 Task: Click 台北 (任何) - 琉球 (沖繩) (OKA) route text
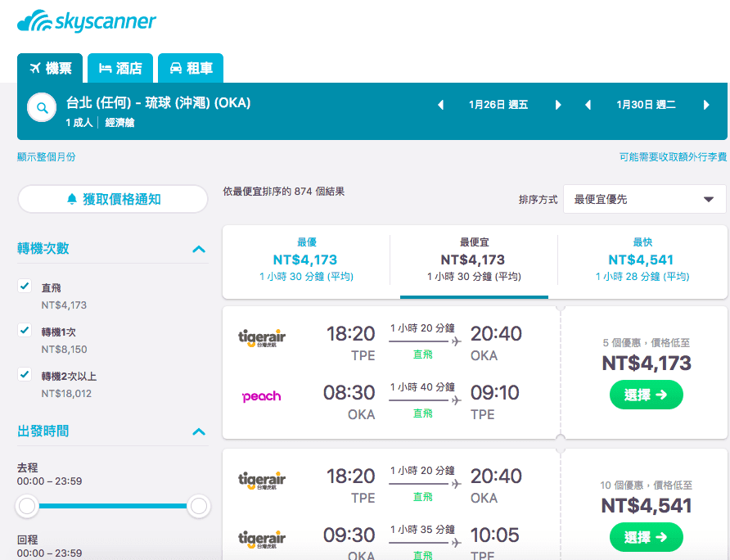pos(158,102)
